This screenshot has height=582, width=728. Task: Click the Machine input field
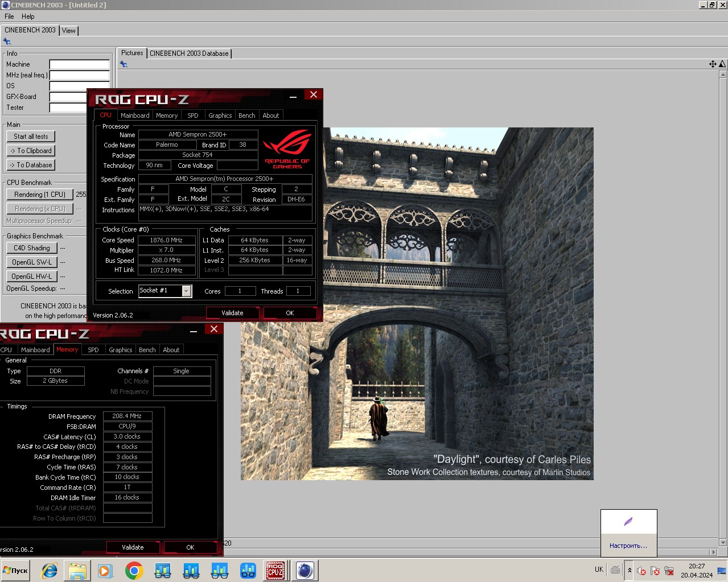[79, 64]
